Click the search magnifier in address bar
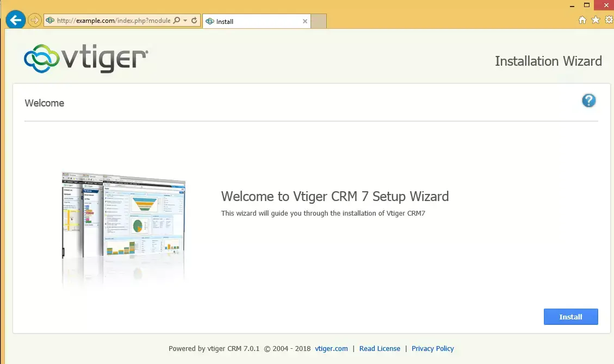Screen dimensions: 614x364 coord(177,20)
